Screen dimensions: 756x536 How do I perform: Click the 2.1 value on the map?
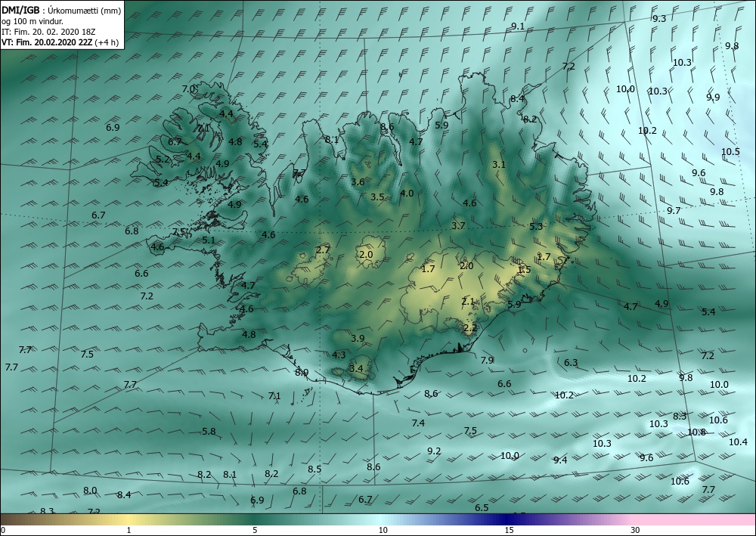click(x=468, y=302)
